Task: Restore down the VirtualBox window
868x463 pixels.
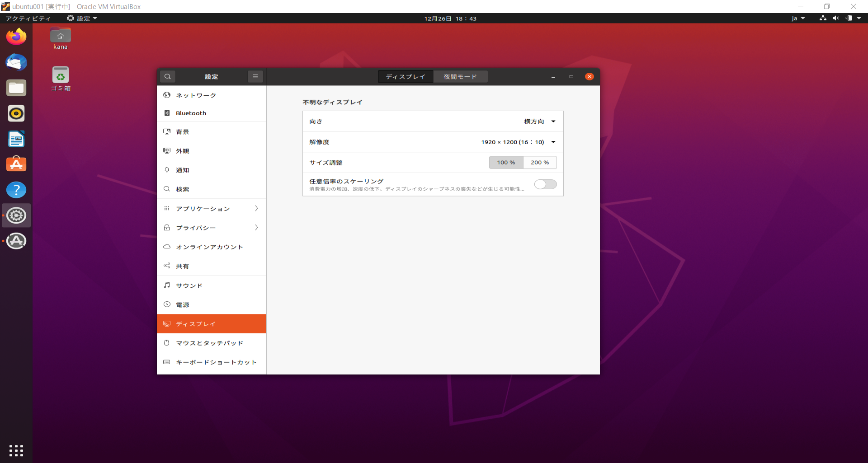Action: pyautogui.click(x=827, y=6)
